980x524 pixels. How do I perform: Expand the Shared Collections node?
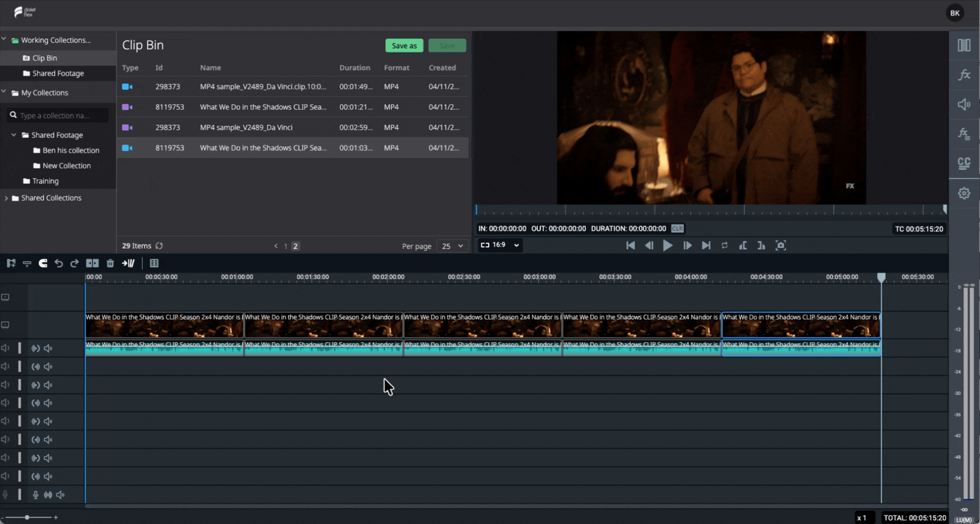(x=6, y=198)
